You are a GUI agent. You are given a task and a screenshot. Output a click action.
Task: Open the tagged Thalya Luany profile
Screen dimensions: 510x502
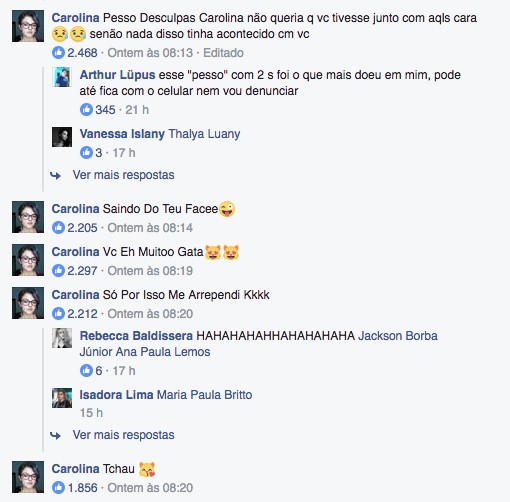(204, 134)
